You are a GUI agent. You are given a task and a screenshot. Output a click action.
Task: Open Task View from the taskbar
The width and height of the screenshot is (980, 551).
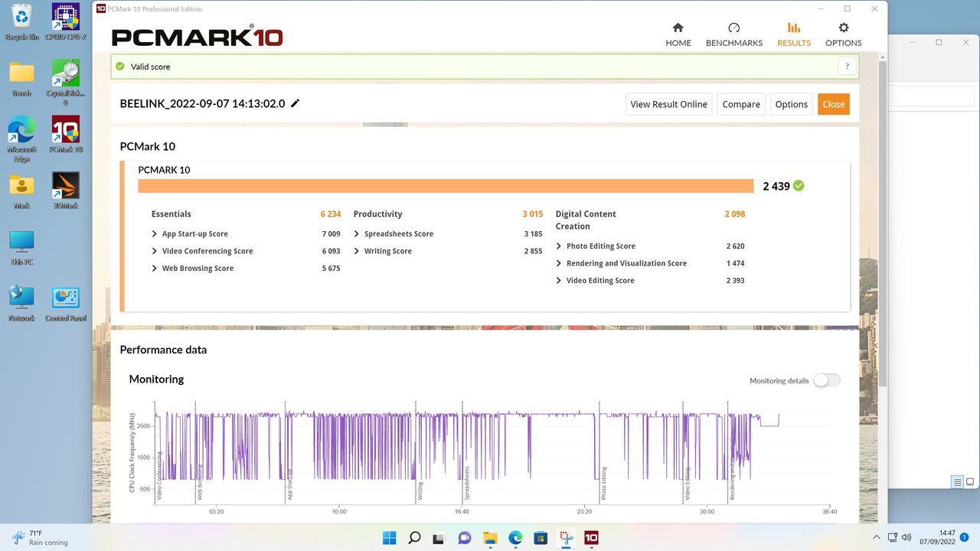[x=439, y=537]
